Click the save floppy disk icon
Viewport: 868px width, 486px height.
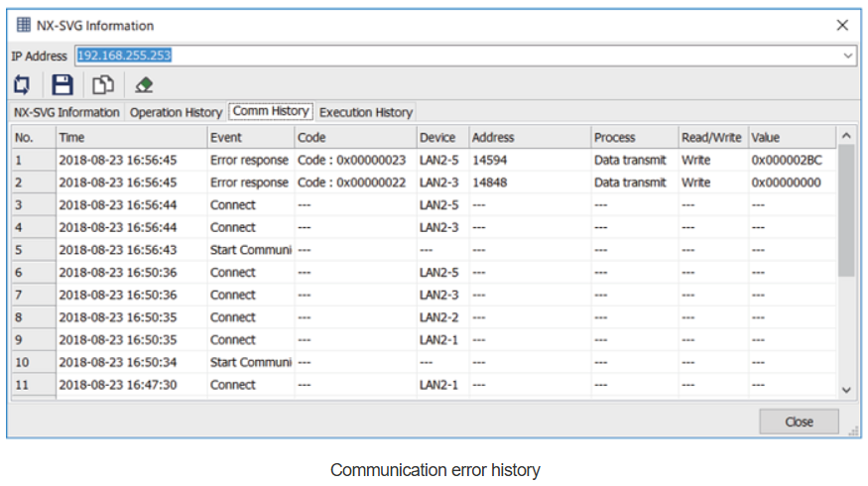[62, 85]
